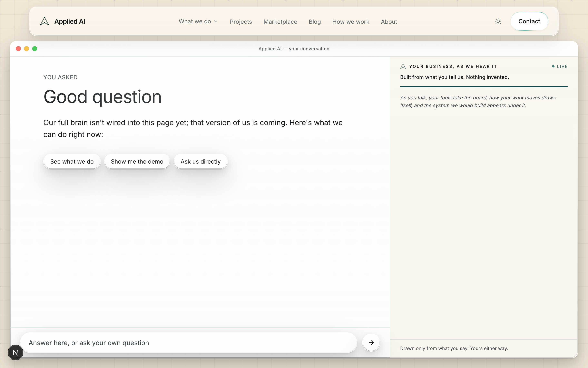The image size is (588, 368).
Task: Close the conversation window with red dot
Action: coord(18,49)
